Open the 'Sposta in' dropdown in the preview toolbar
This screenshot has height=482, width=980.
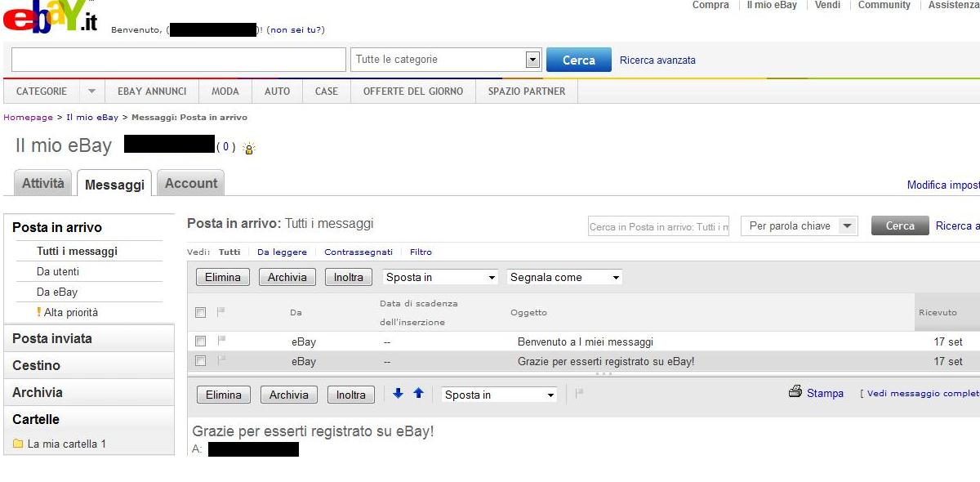499,395
